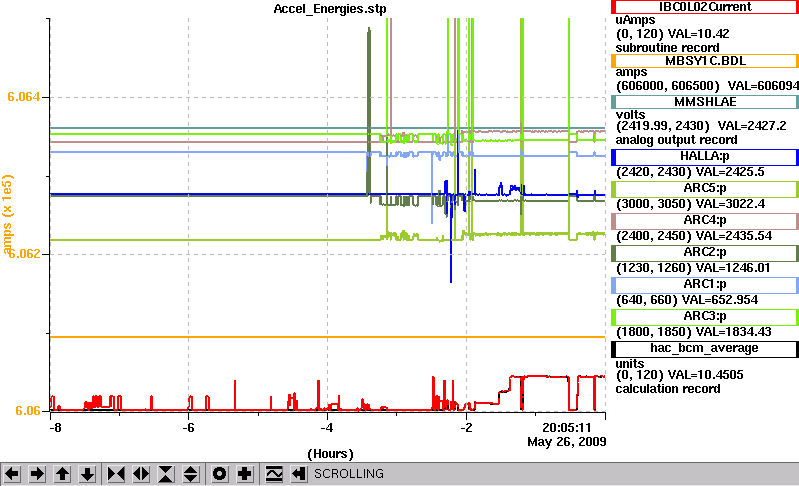Click the amps (x 1e5) y-axis label
This screenshot has width=799, height=486.
click(7, 214)
